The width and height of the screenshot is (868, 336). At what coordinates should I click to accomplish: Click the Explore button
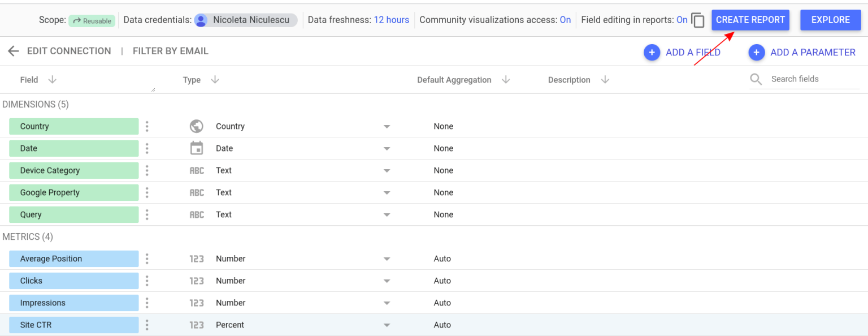830,20
